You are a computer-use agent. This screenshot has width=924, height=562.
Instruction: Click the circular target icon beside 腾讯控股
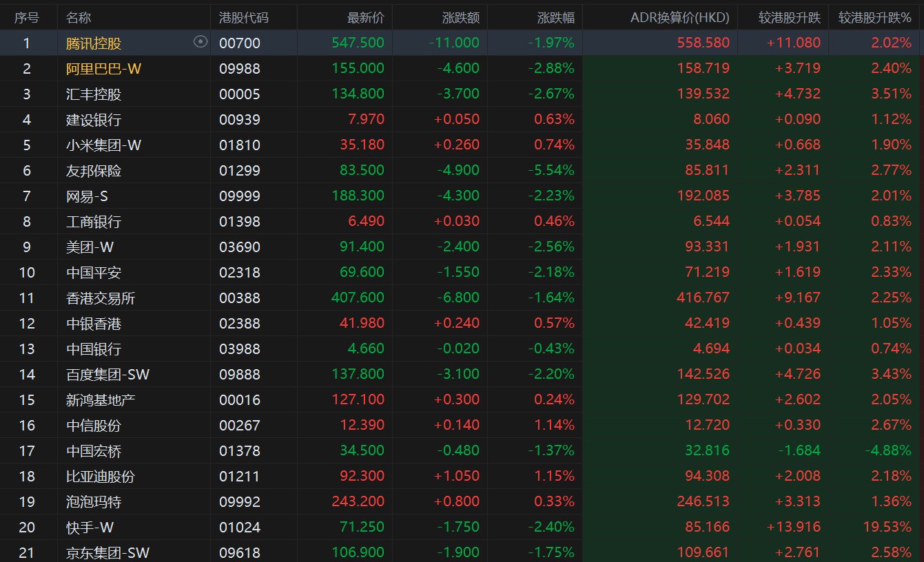click(x=201, y=42)
